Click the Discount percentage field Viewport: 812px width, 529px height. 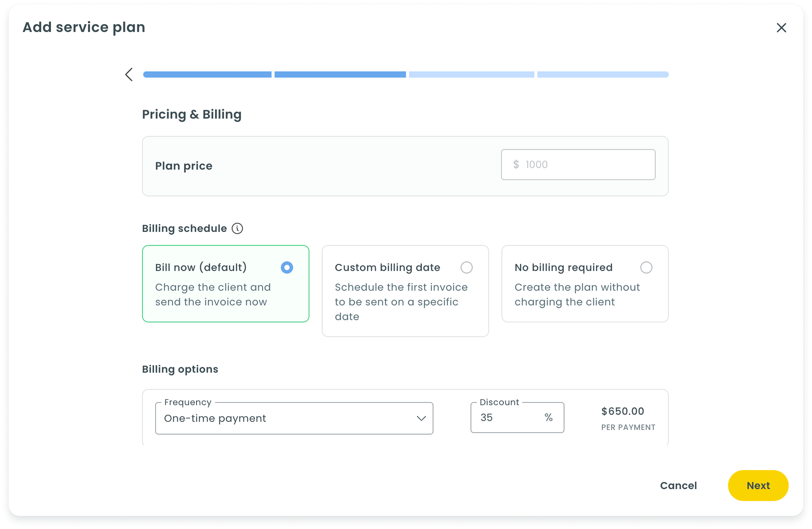(517, 417)
